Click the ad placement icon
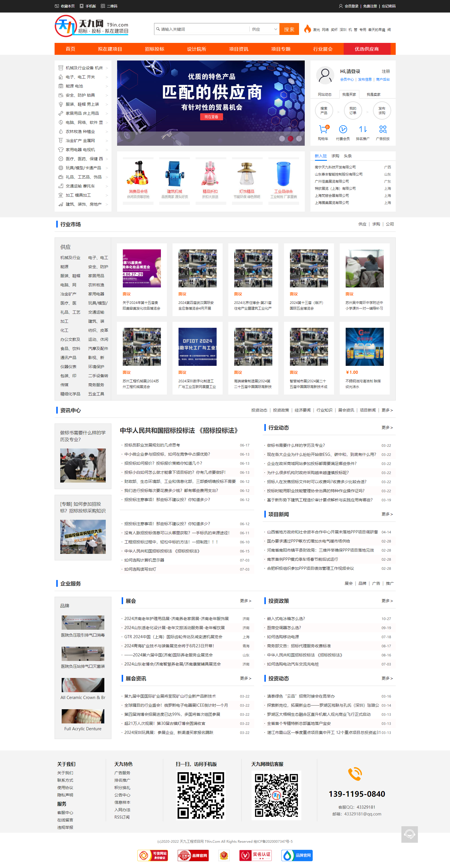Screen dimensions: 450x868 point(383,129)
